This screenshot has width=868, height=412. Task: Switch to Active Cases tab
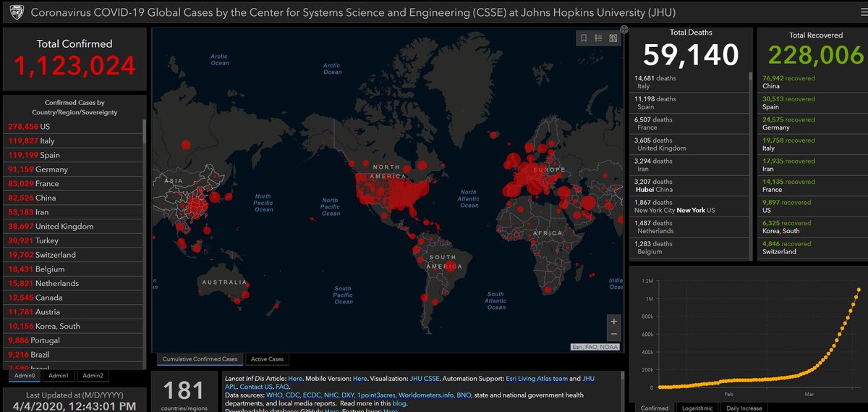pos(267,359)
